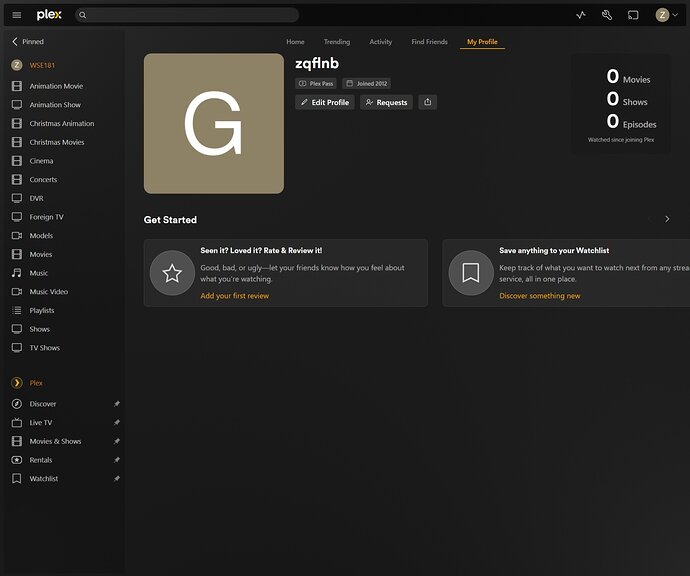Open the hamburger menu next to Plex logo
Image resolution: width=690 pixels, height=576 pixels.
coord(17,15)
